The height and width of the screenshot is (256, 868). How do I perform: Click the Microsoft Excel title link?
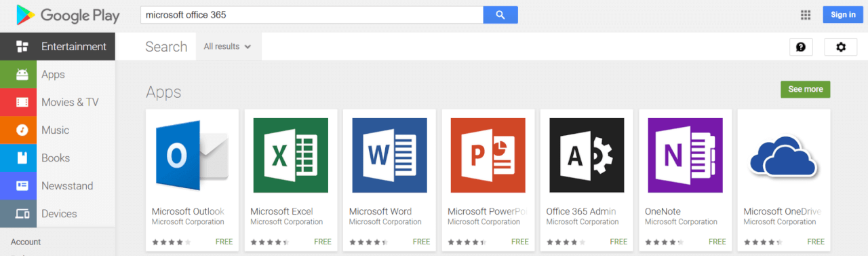coord(281,211)
